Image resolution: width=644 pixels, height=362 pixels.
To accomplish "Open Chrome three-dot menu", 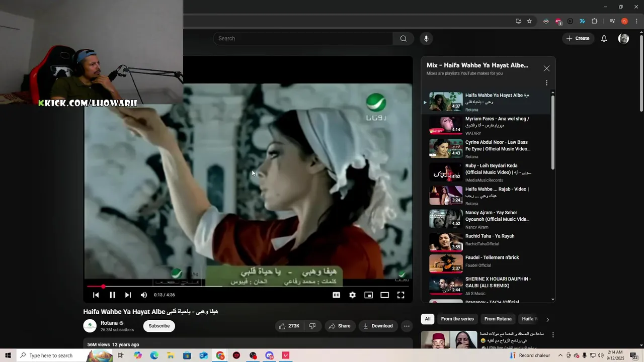I will tap(636, 21).
